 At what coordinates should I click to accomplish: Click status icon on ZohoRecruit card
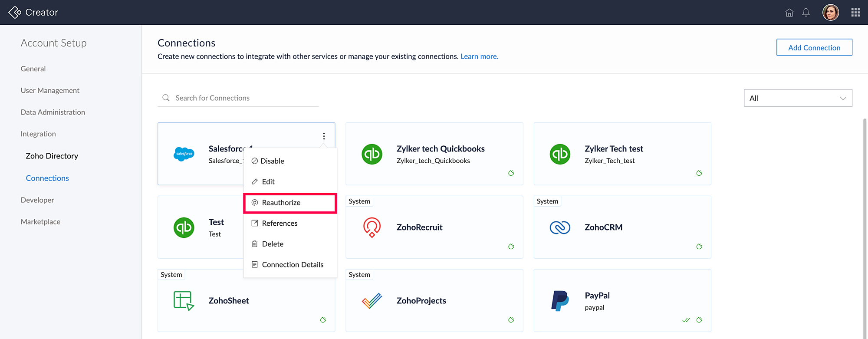(511, 247)
